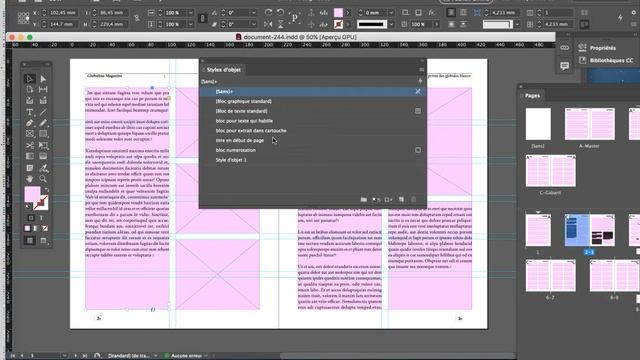Apply titre en début de page style

(313, 140)
